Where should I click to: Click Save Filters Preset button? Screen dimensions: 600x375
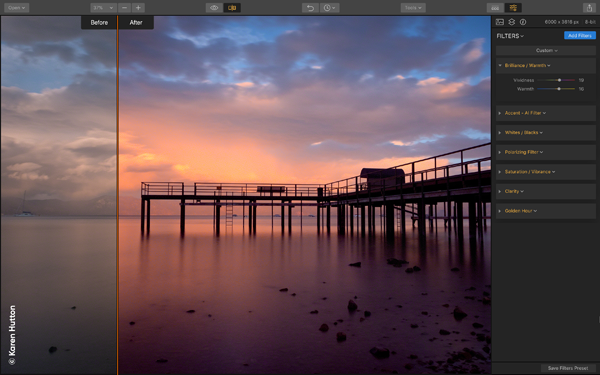[x=568, y=368]
